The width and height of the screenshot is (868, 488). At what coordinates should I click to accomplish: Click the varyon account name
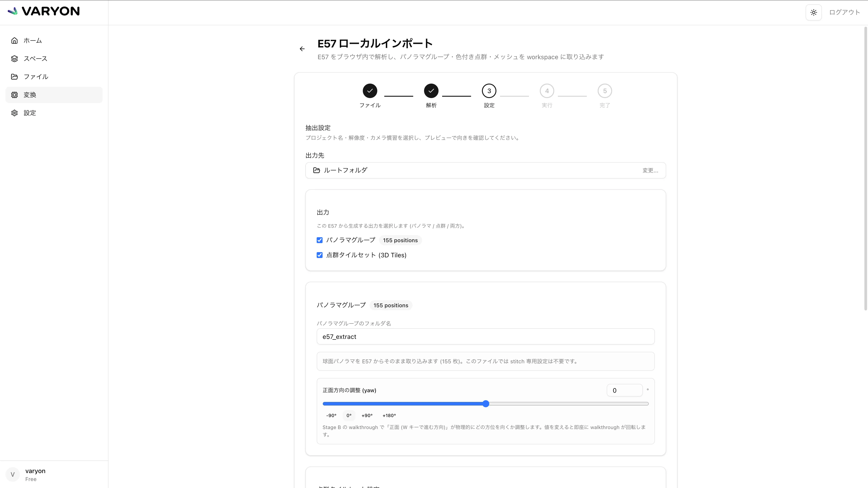[x=35, y=471]
